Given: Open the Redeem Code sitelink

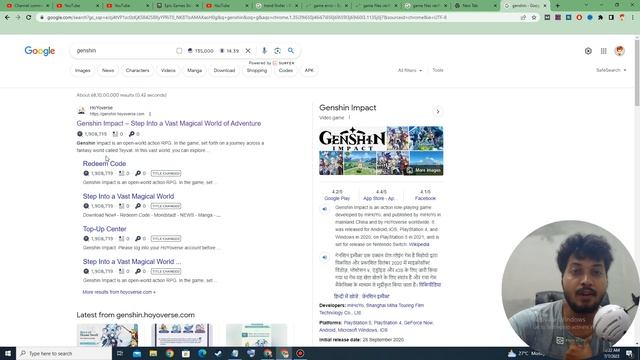Looking at the screenshot, I should pos(104,163).
